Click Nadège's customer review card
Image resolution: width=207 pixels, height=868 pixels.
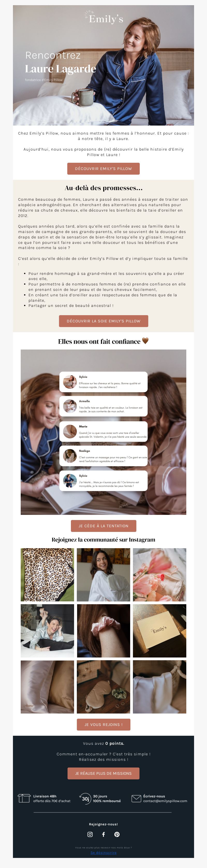point(103,456)
